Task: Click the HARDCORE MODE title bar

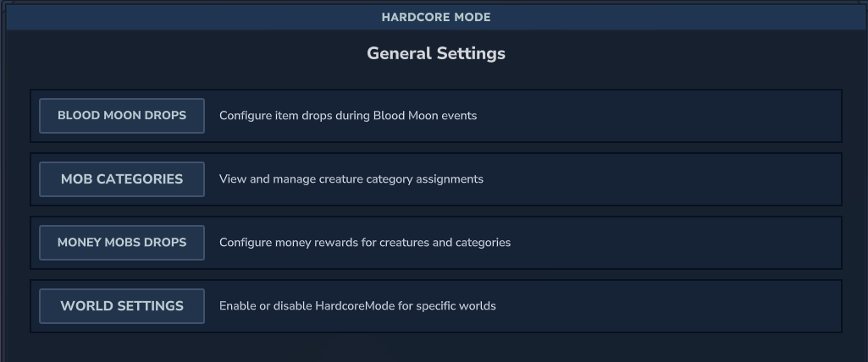Action: pyautogui.click(x=435, y=17)
